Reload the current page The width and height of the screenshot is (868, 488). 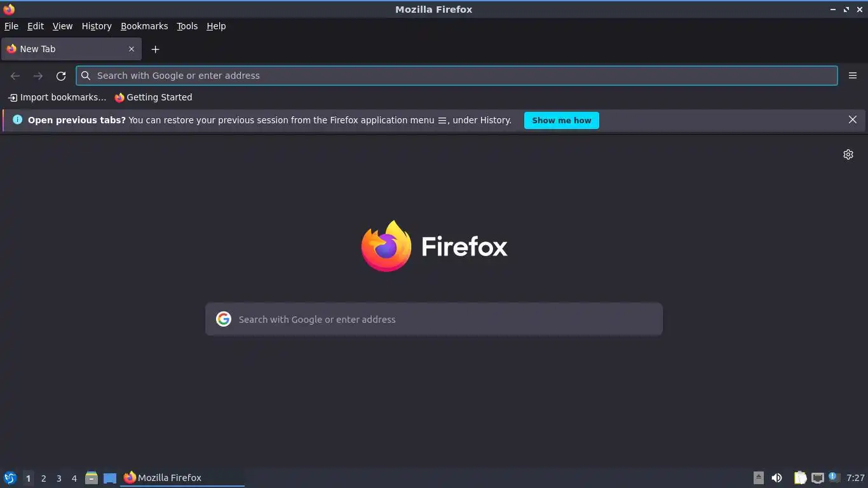[61, 76]
